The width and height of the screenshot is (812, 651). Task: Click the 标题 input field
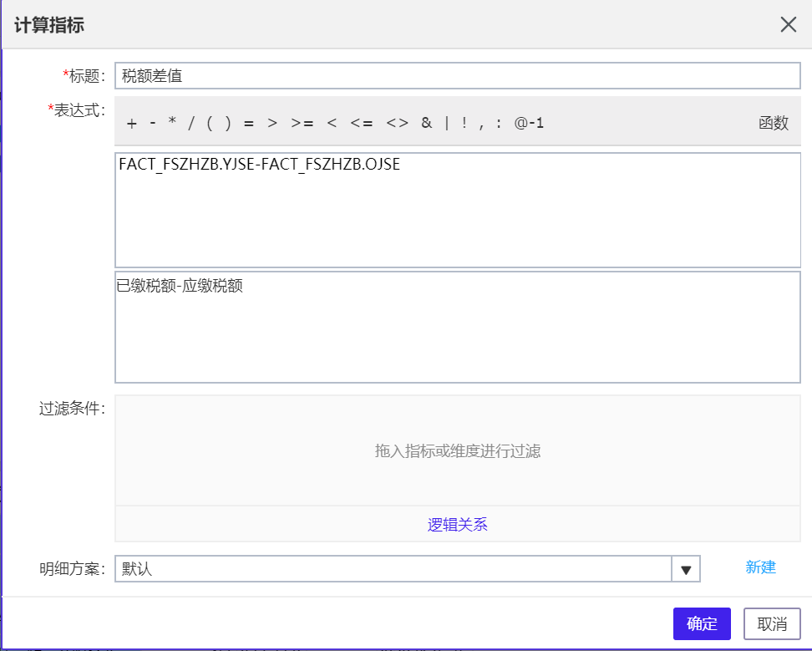457,75
